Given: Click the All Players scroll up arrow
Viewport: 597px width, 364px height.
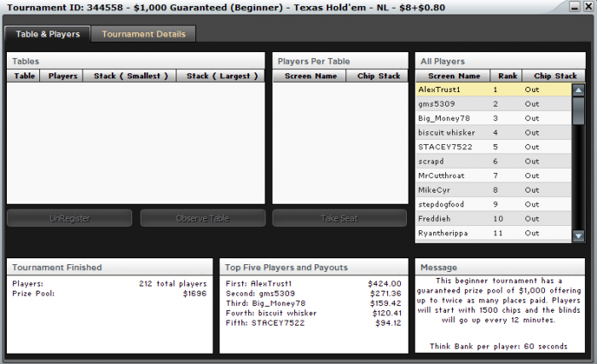Looking at the screenshot, I should pyautogui.click(x=578, y=90).
